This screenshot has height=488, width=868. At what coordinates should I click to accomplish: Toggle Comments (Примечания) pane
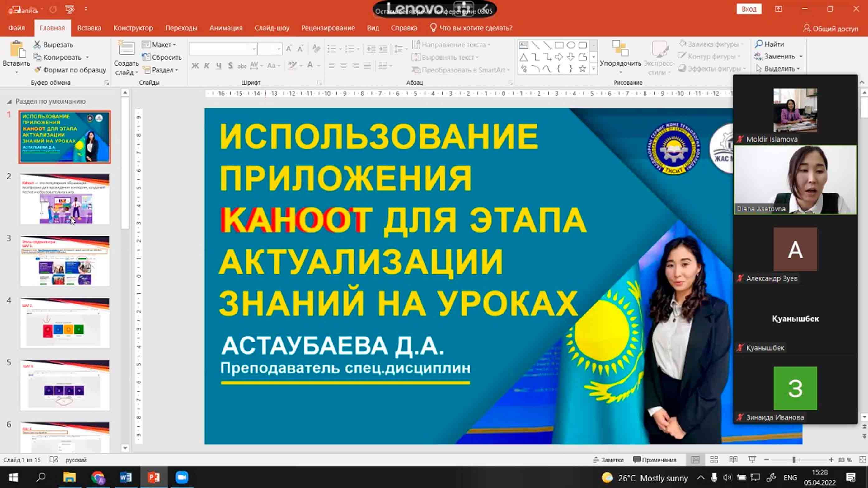(655, 460)
